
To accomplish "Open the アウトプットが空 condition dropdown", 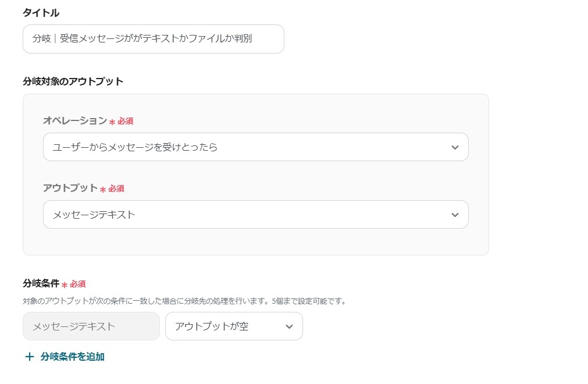I will pos(227,326).
